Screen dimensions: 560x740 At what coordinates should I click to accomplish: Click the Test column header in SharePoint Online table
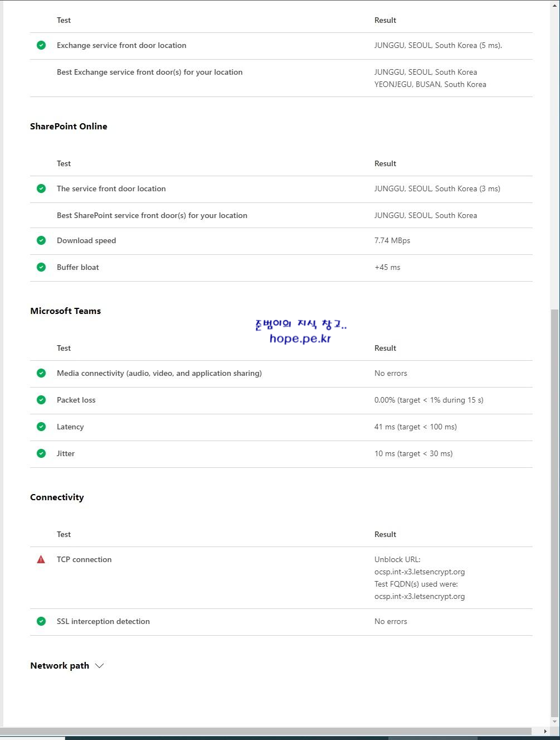point(64,163)
